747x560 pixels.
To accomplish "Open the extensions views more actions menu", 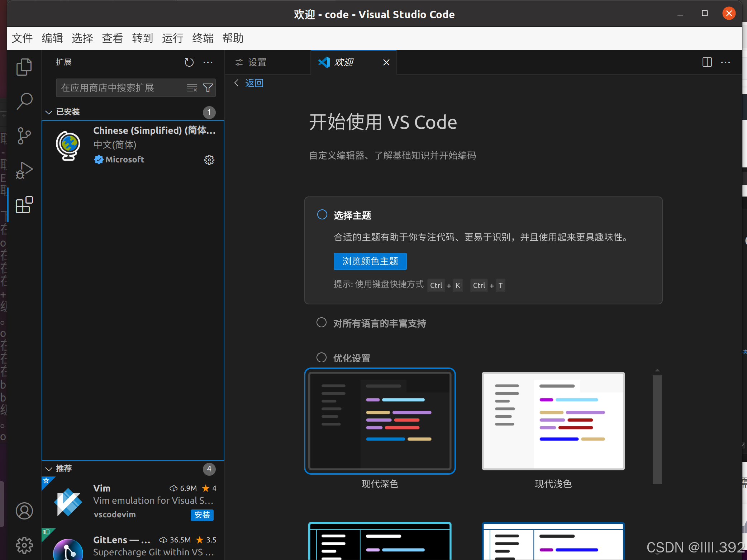I will [x=208, y=62].
